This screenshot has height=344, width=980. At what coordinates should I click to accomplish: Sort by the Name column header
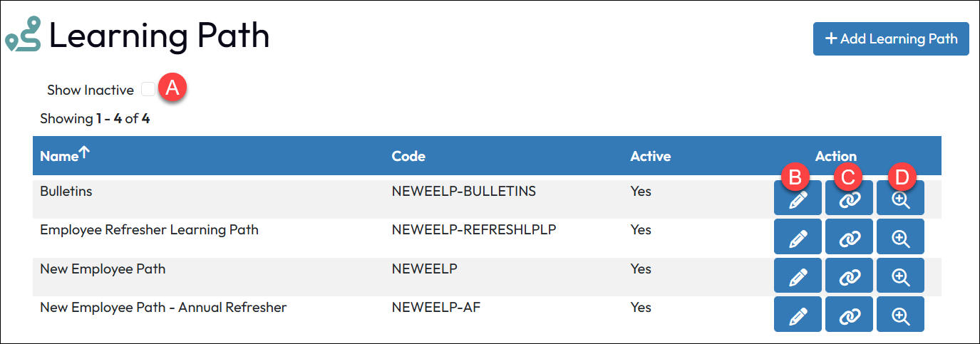coord(58,156)
